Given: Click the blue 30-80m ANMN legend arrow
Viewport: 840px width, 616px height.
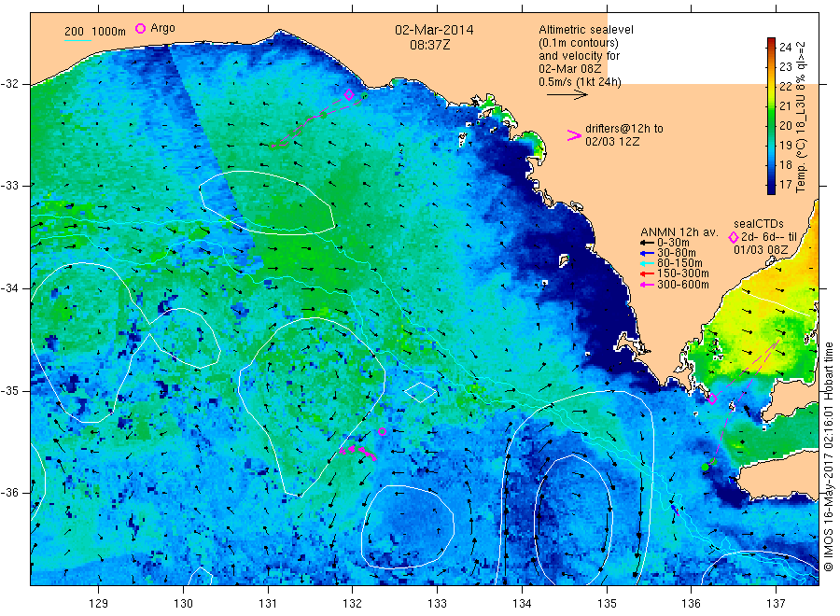Looking at the screenshot, I should pos(647,253).
